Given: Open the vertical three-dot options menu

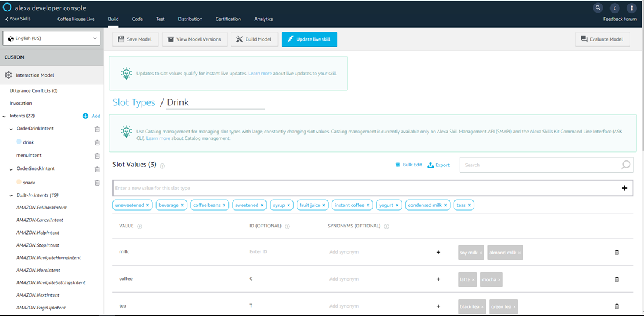Looking at the screenshot, I should pos(631,8).
